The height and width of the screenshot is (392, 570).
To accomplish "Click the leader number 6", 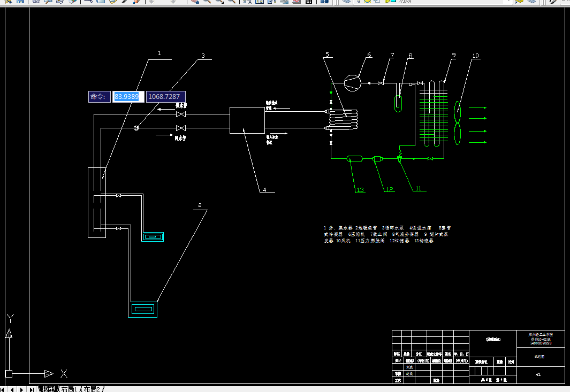I will point(369,55).
